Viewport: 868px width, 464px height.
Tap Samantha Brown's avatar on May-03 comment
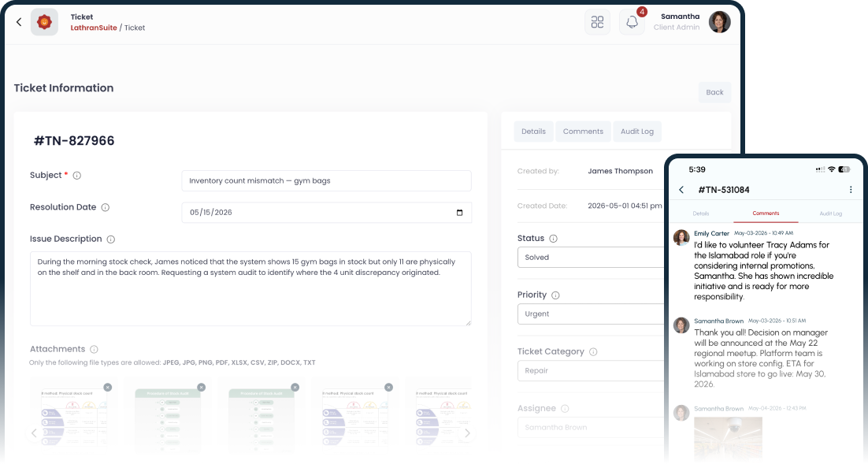pos(681,325)
